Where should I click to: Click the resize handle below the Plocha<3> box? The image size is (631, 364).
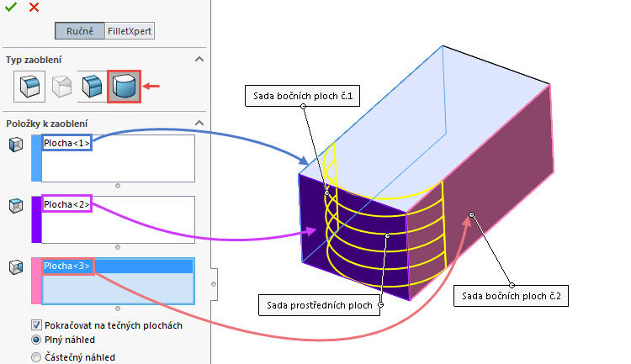[x=118, y=309]
